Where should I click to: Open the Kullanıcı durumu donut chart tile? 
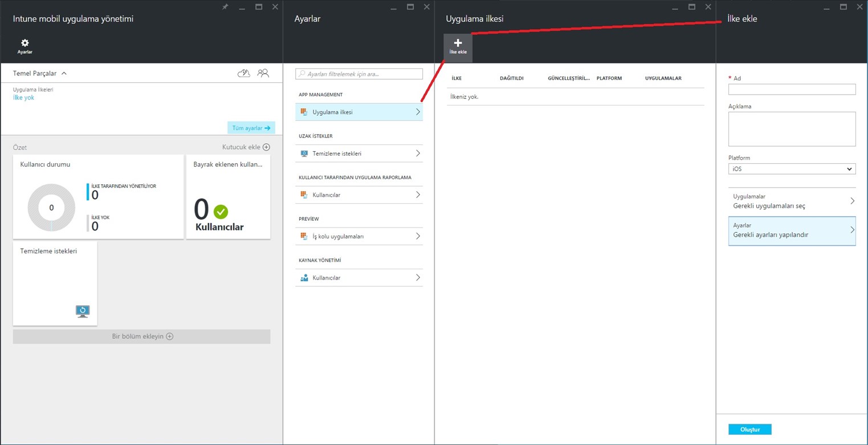(98, 197)
